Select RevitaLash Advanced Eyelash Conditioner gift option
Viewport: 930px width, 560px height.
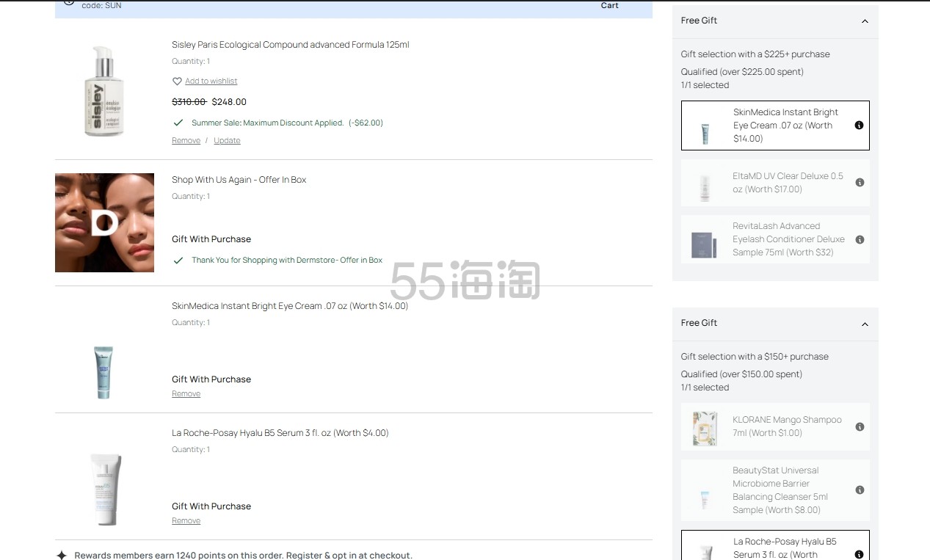point(775,239)
